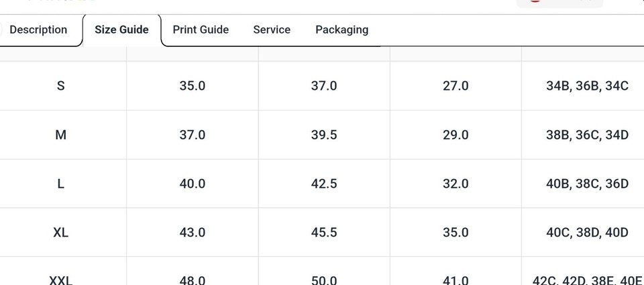644x285 pixels.
Task: Click the 40C, 38D, 40D cell
Action: [587, 233]
